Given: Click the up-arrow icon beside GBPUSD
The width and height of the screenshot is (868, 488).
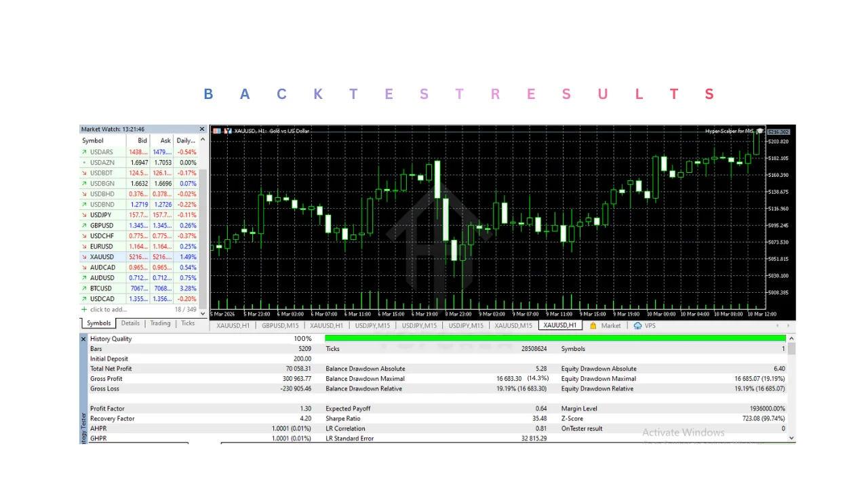Looking at the screenshot, I should [x=84, y=226].
